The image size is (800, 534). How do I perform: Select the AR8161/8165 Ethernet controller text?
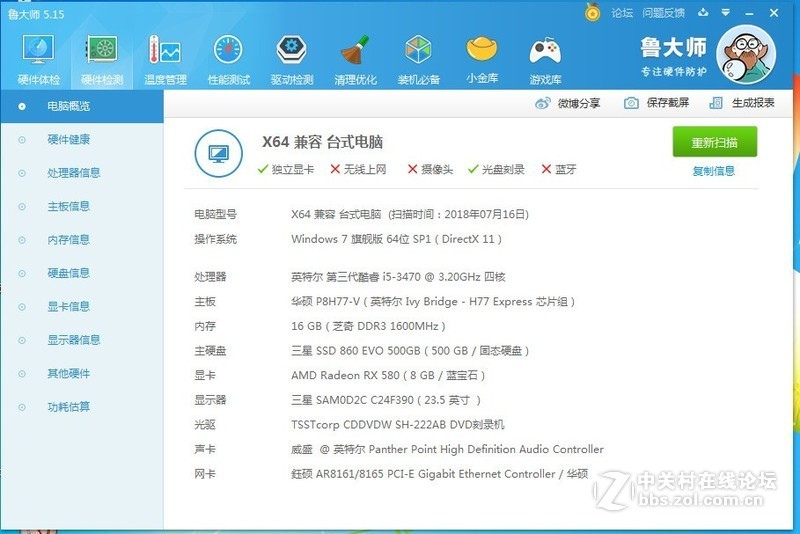pos(439,474)
